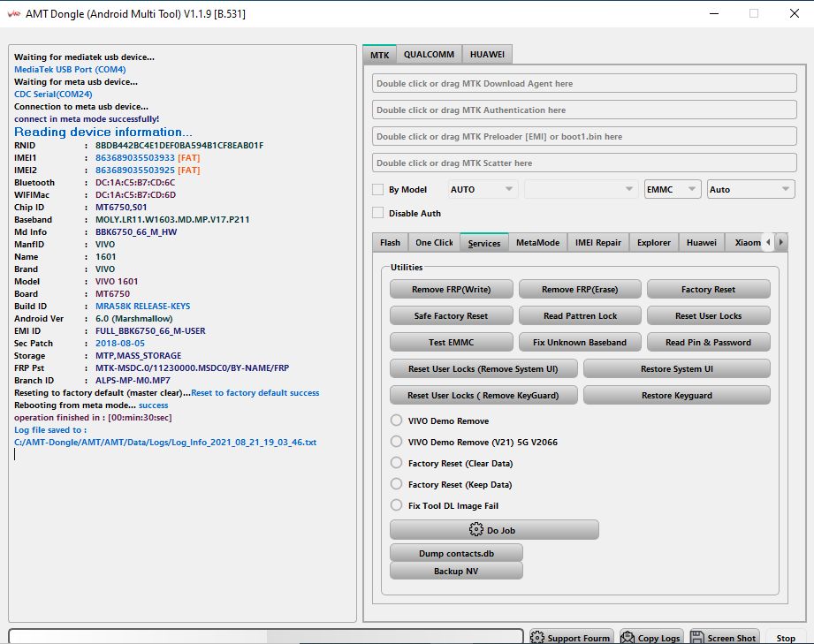The height and width of the screenshot is (644, 814).
Task: Click the Do Job button label
Action: [x=501, y=530]
